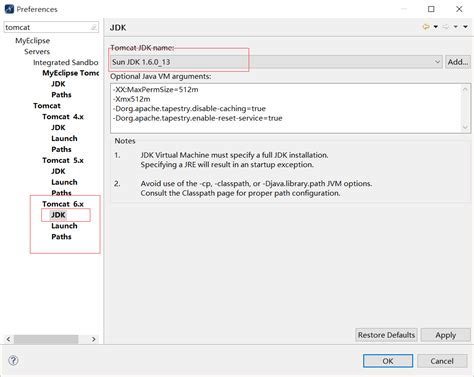Click the enable-reset-service=true argument line
Viewport: 474px width, 377px height.
tap(197, 118)
